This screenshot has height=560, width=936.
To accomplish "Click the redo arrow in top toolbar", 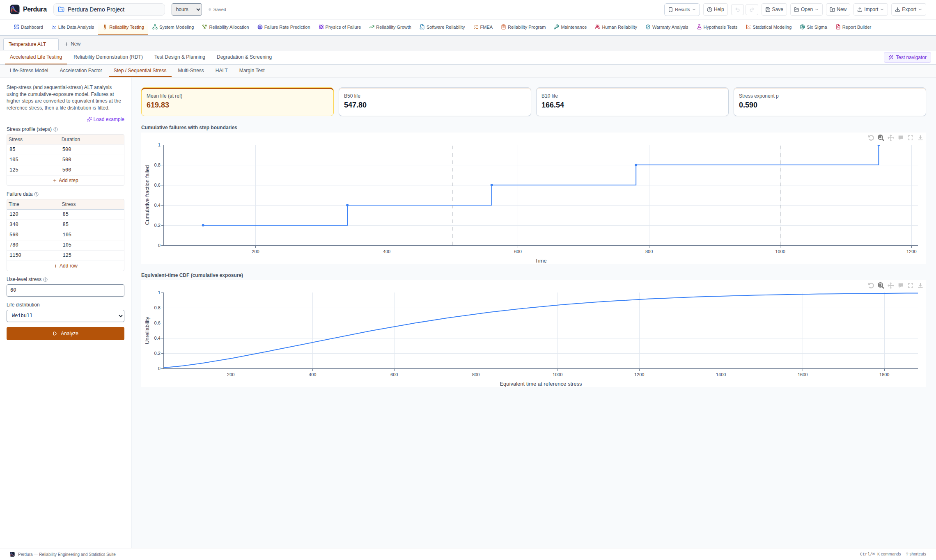I will (x=752, y=9).
